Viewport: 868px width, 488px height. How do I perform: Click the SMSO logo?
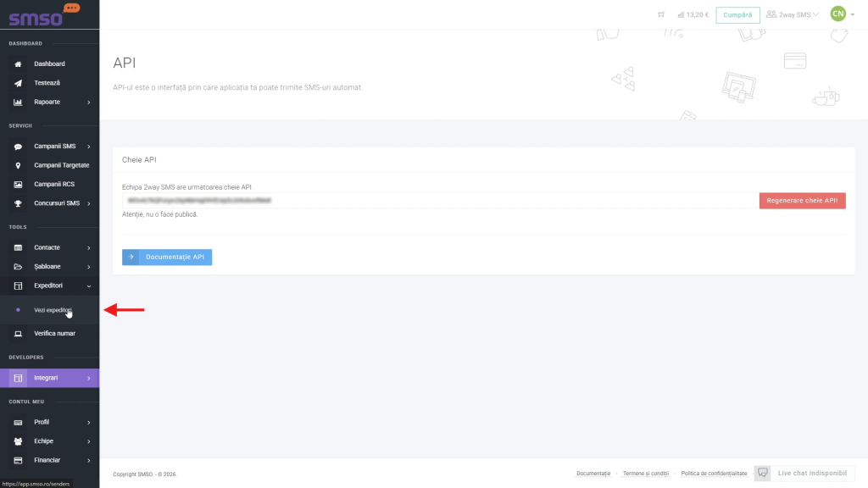point(44,15)
